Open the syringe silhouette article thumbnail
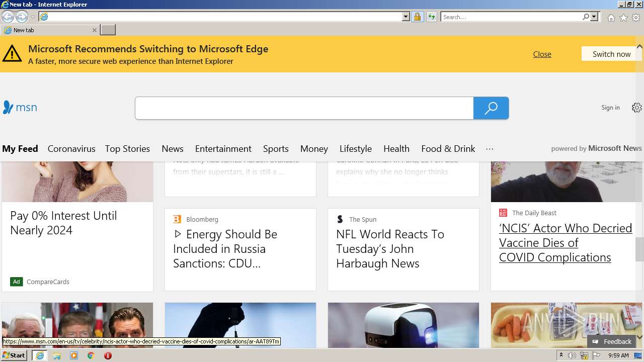 pos(240,325)
